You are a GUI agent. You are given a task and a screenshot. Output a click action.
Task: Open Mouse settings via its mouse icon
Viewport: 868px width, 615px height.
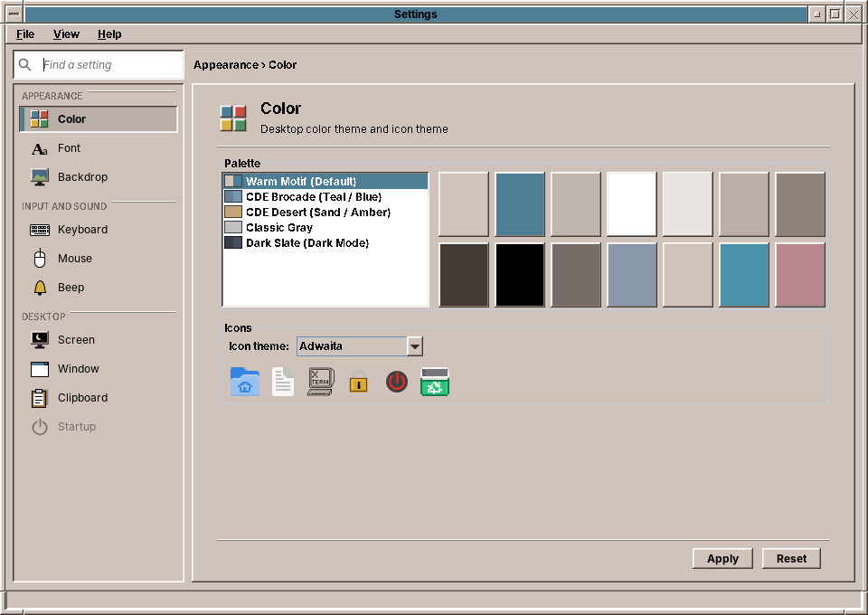tap(39, 259)
